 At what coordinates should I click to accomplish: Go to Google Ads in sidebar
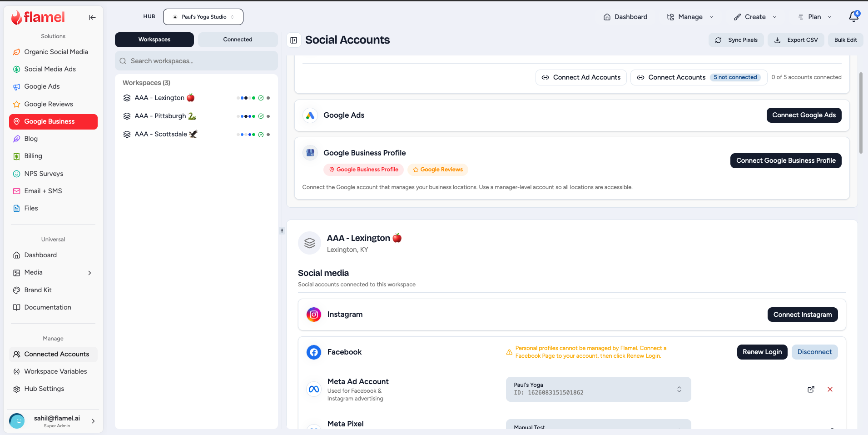coord(53,86)
